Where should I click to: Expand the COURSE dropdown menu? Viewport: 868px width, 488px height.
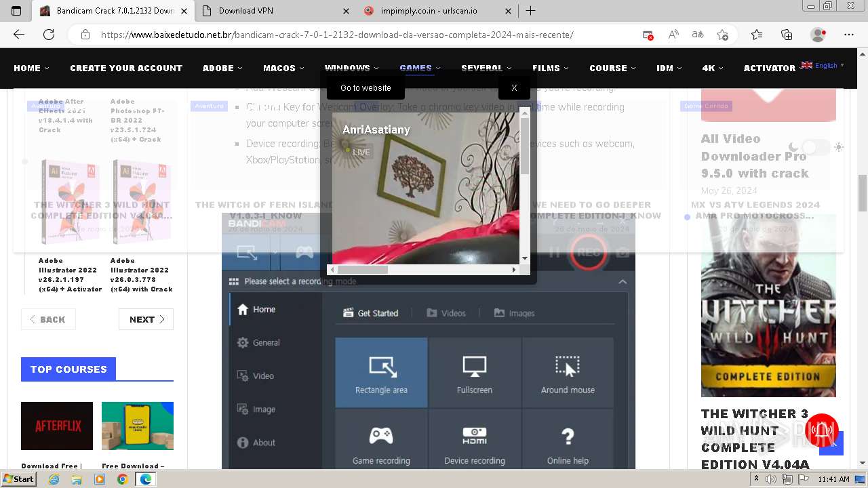pyautogui.click(x=612, y=68)
